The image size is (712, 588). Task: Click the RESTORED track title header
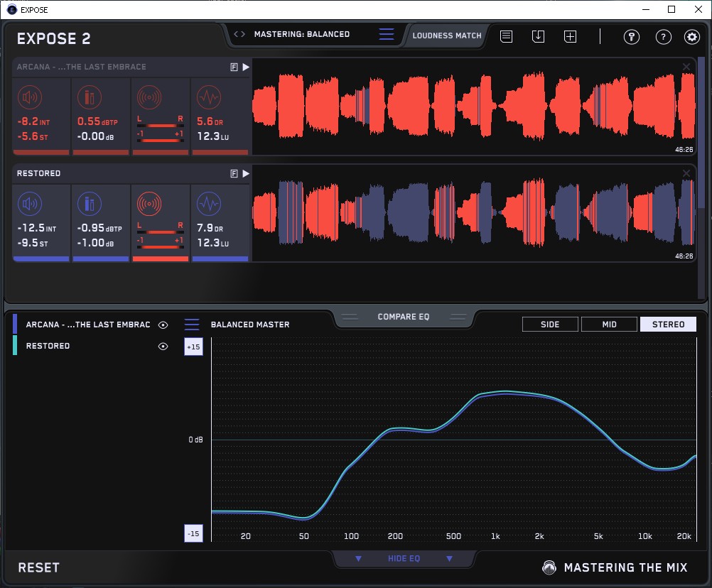pyautogui.click(x=38, y=174)
